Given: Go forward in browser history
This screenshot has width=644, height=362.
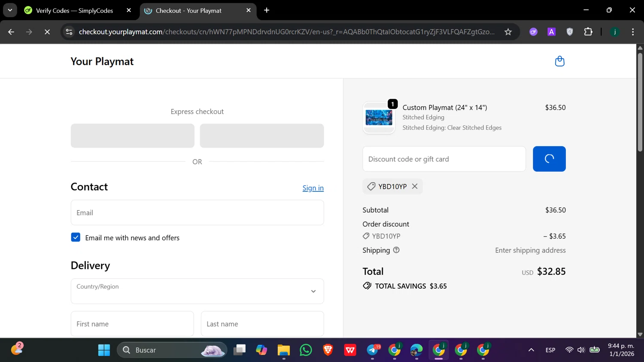Looking at the screenshot, I should (29, 32).
